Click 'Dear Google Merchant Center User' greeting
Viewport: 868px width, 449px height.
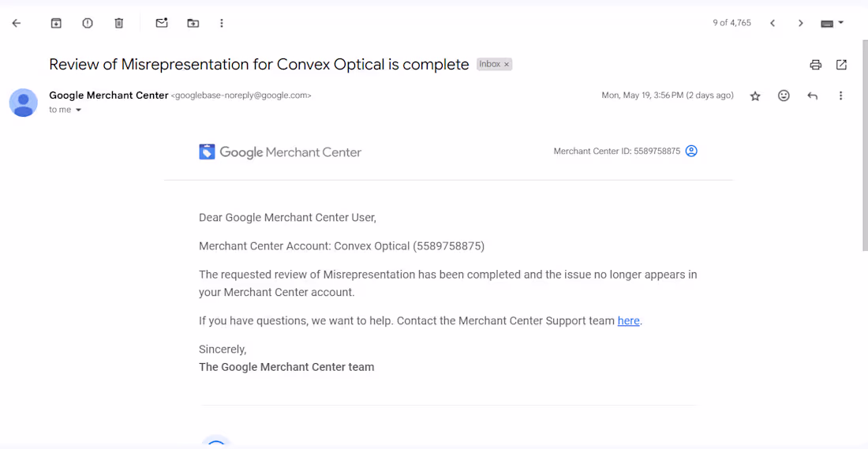[287, 217]
